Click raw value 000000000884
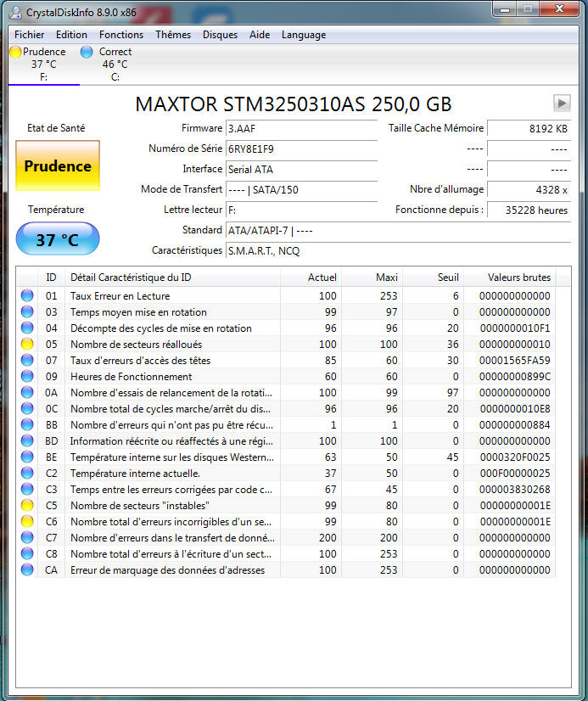Image resolution: width=588 pixels, height=701 pixels. [x=515, y=424]
